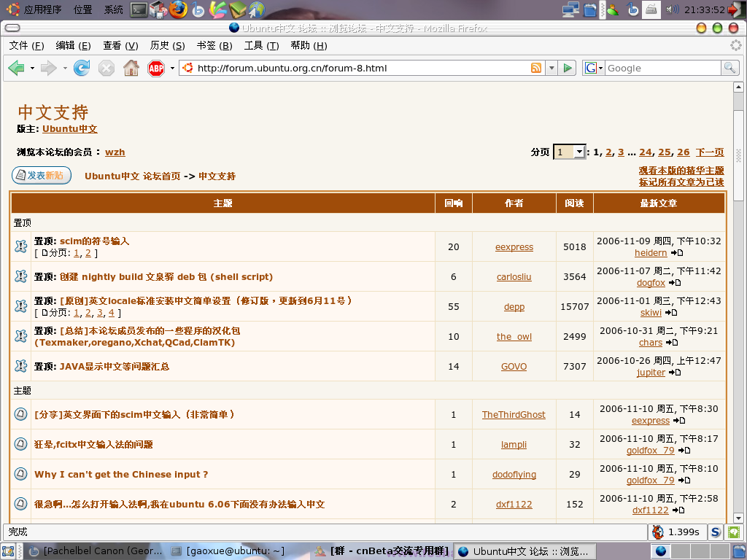
Task: Open the 书签 (B) menu
Action: coord(214,46)
